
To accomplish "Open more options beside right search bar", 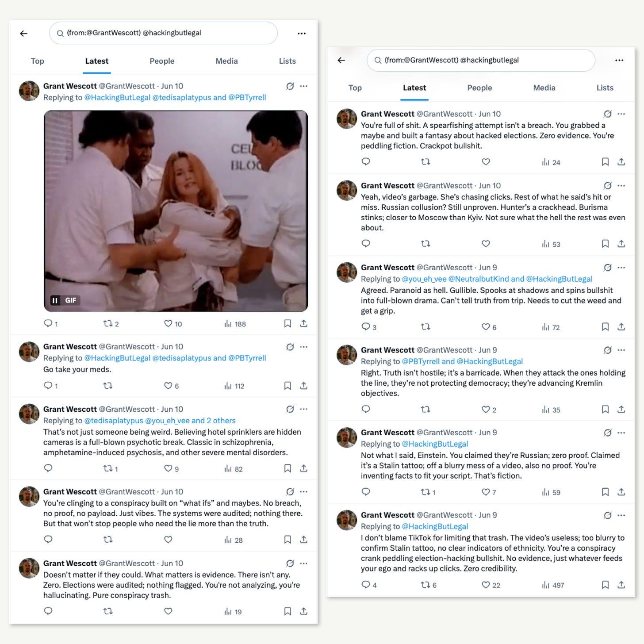I will (x=619, y=60).
